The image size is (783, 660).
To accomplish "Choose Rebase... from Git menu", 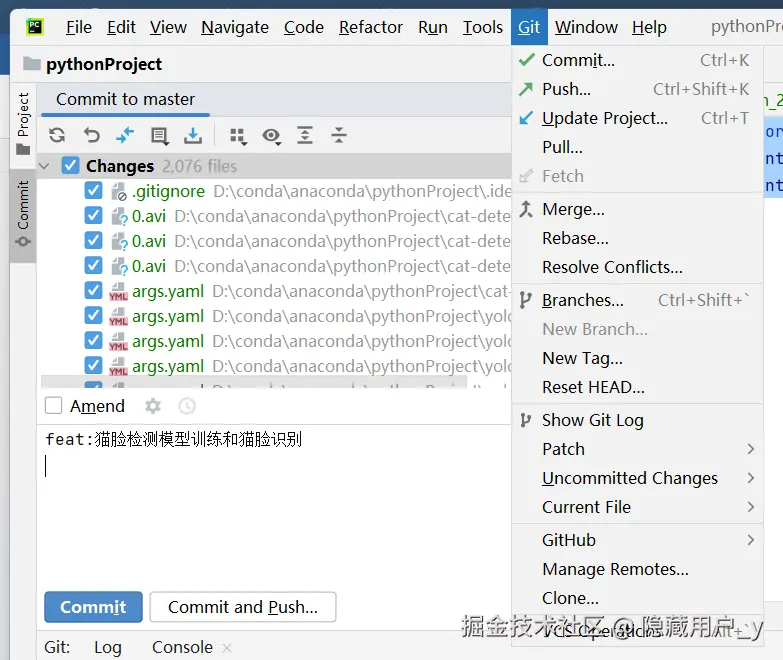I will (638, 239).
